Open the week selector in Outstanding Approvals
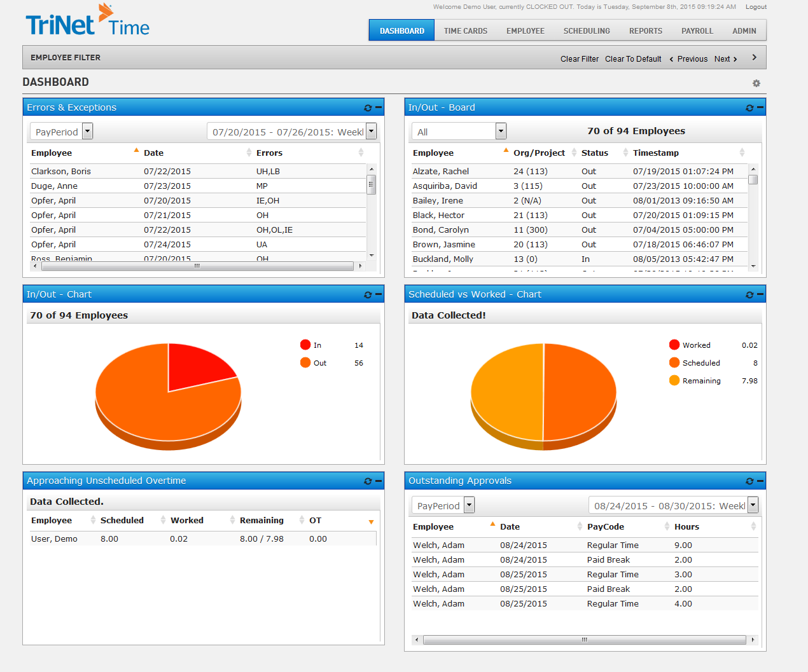The width and height of the screenshot is (808, 672). (753, 505)
